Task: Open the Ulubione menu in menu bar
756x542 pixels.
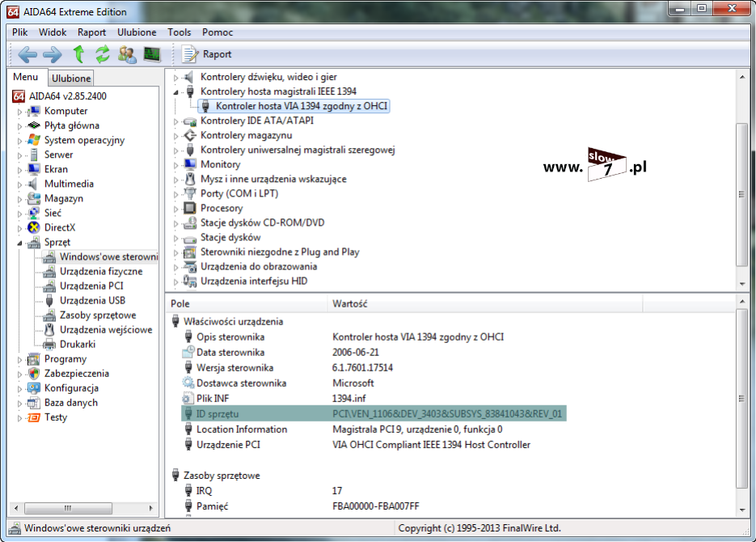Action: point(137,32)
